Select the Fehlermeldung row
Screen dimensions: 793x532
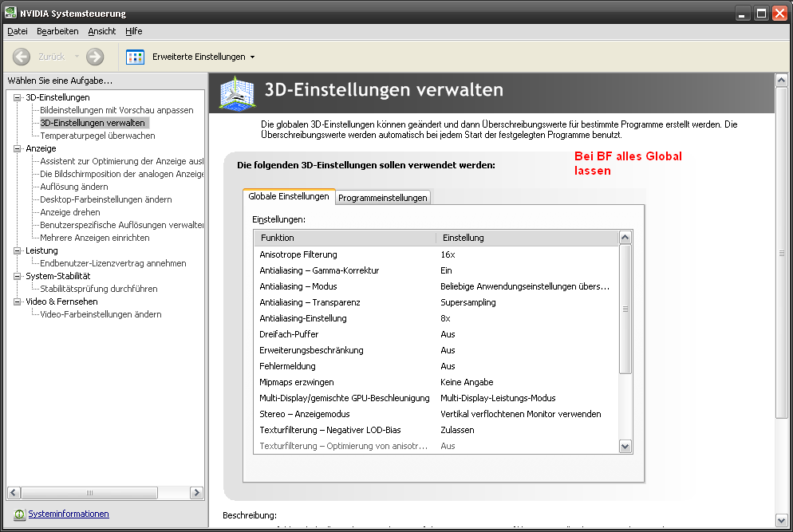point(436,366)
